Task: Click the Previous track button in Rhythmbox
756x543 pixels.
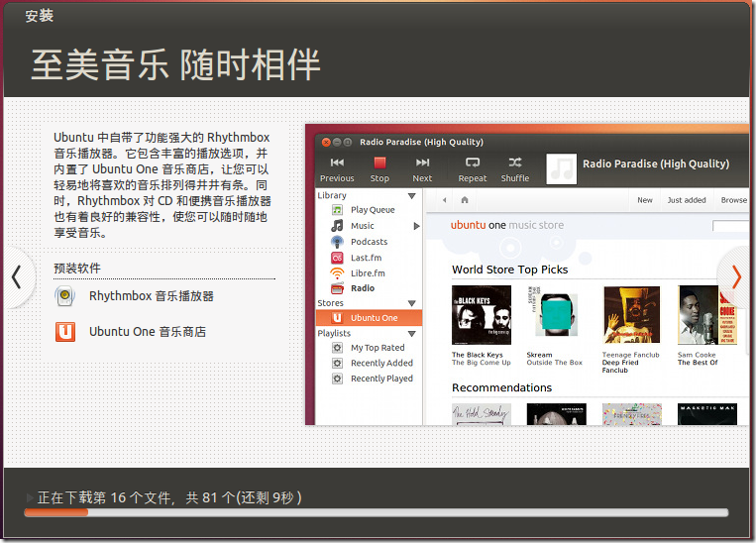Action: click(x=337, y=169)
